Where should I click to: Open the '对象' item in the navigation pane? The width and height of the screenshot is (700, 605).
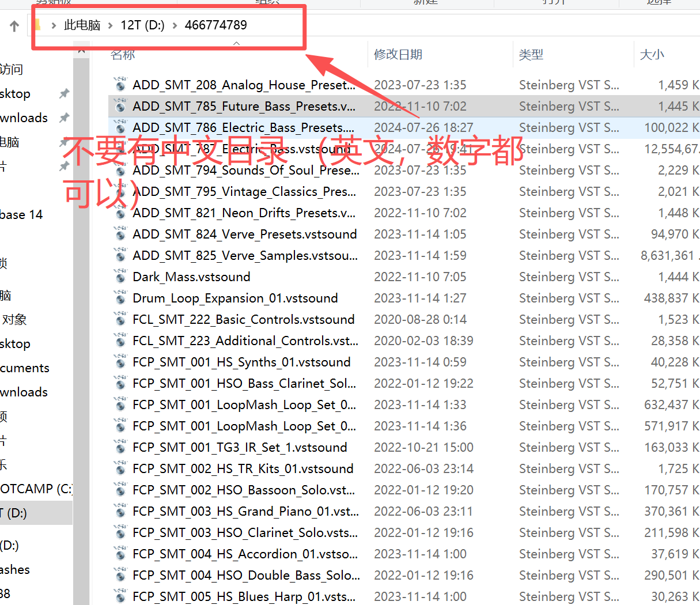coord(14,319)
